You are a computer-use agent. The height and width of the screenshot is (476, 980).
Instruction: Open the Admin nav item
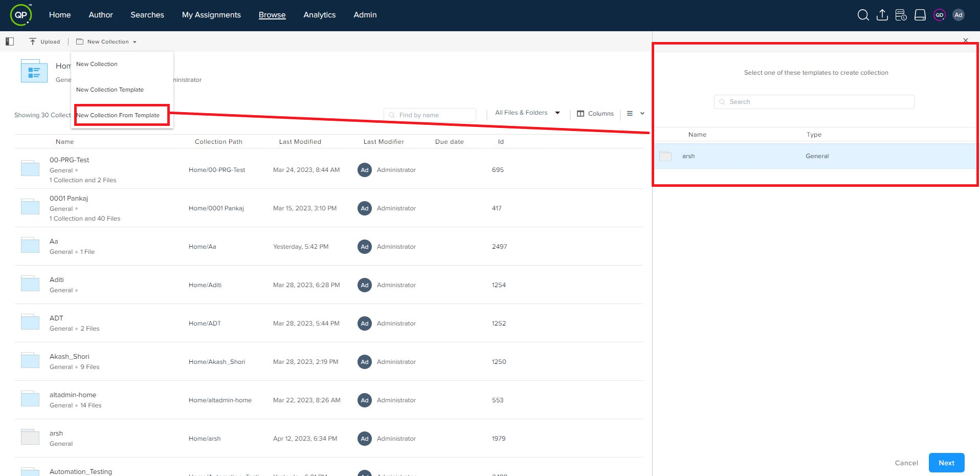365,15
